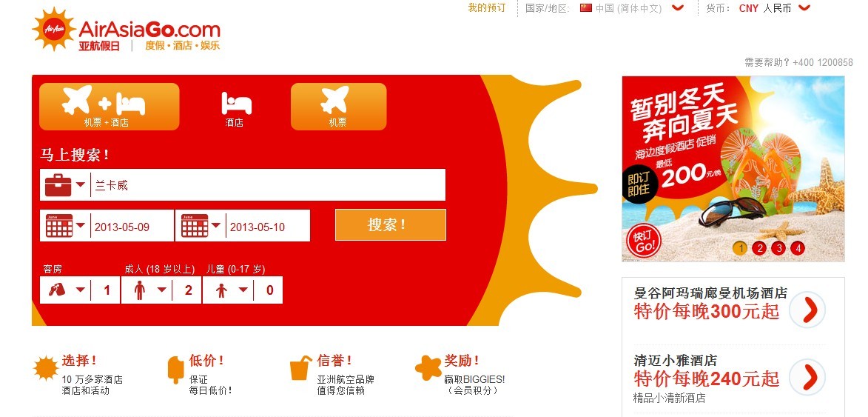Screen dimensions: 868x417
Task: Expand the 客房 rooms count dropdown
Action: [x=80, y=290]
